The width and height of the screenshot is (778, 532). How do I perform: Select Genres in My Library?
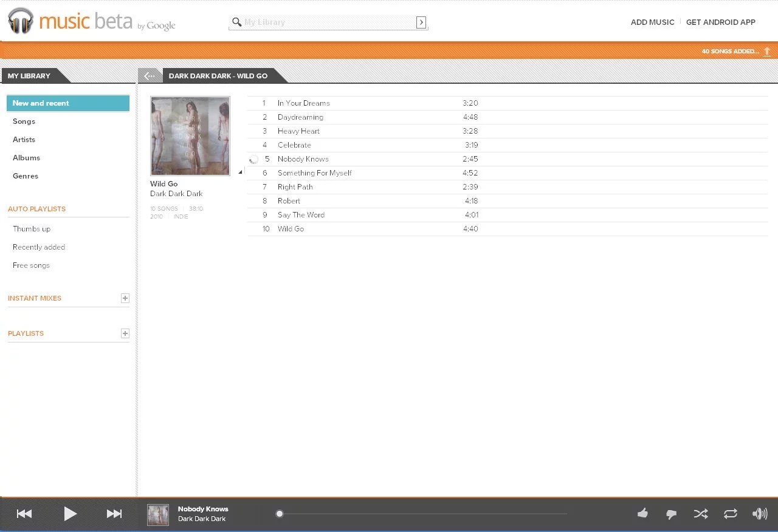click(26, 176)
